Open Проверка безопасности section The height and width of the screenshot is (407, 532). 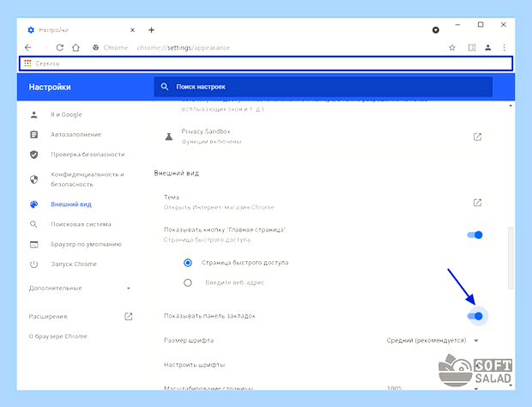click(x=88, y=155)
